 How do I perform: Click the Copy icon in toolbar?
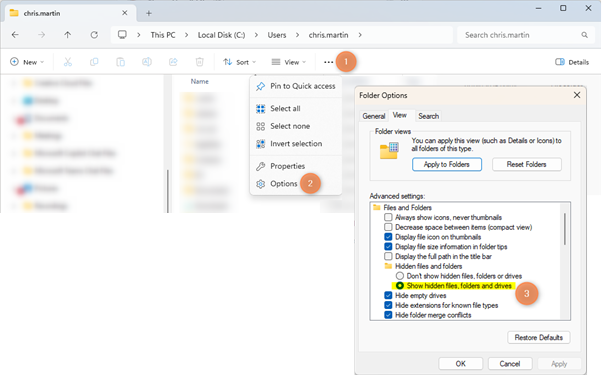(x=94, y=62)
